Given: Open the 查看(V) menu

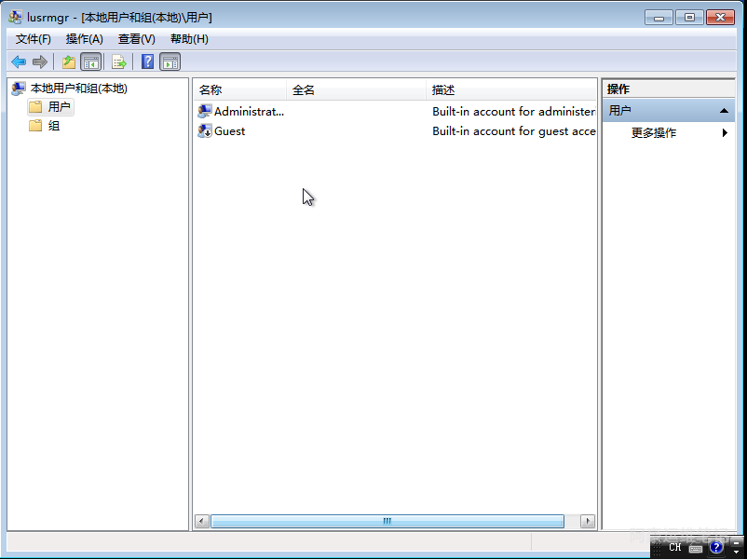Looking at the screenshot, I should (135, 38).
